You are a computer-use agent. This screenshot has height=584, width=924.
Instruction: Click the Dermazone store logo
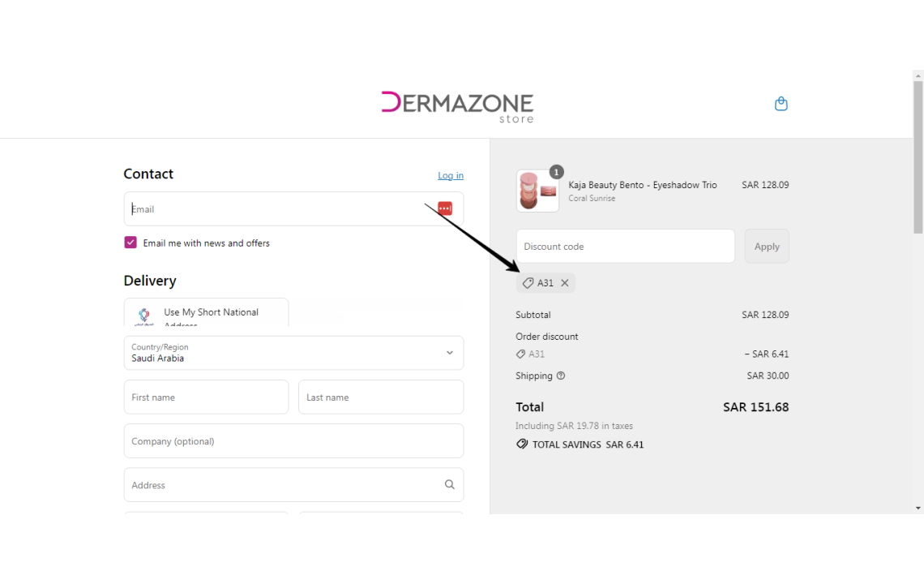click(x=457, y=107)
